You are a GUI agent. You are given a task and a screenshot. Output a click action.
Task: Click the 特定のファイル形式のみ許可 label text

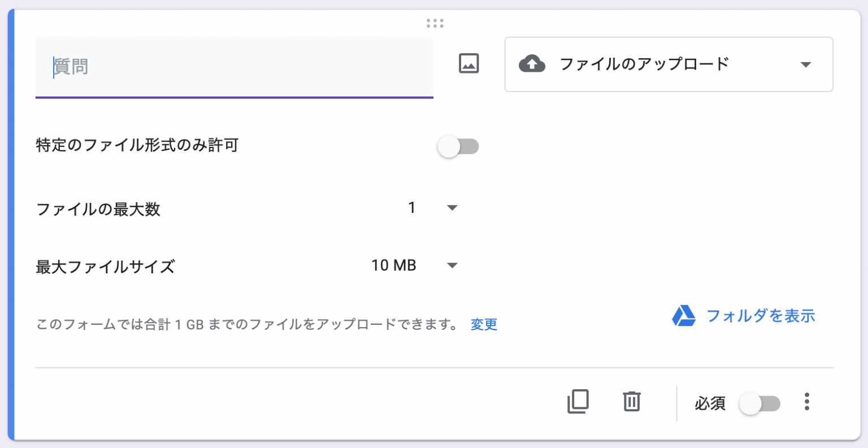coord(137,145)
